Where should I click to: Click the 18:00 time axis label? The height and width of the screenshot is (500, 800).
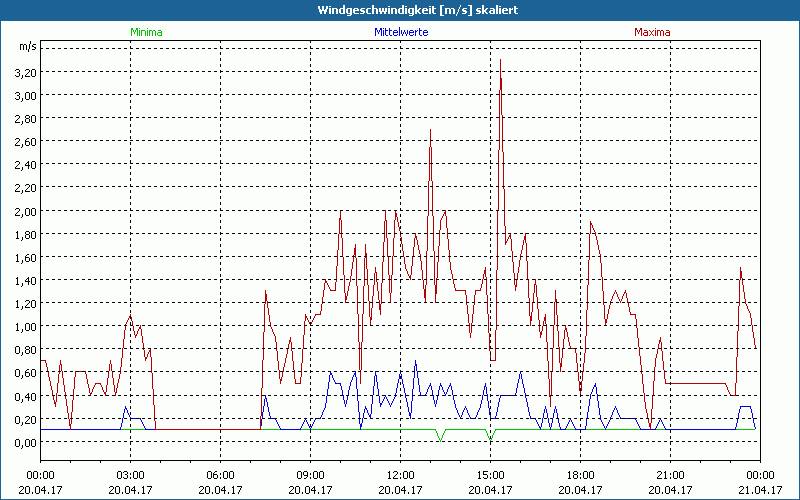(580, 475)
